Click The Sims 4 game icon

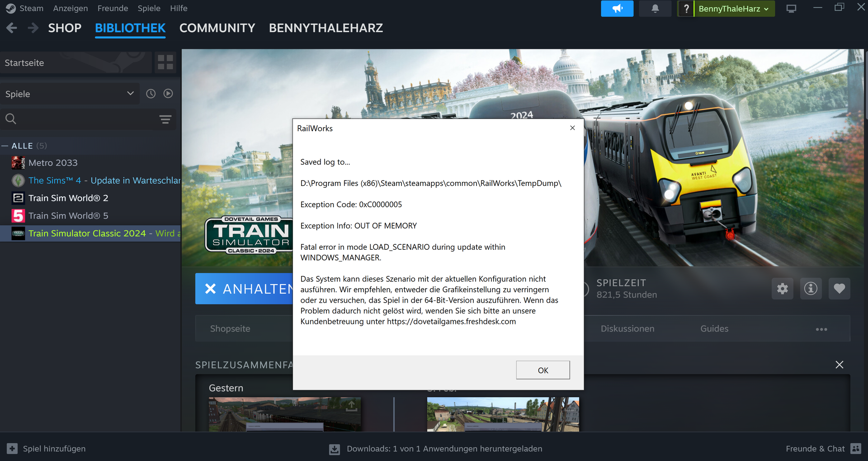point(18,181)
